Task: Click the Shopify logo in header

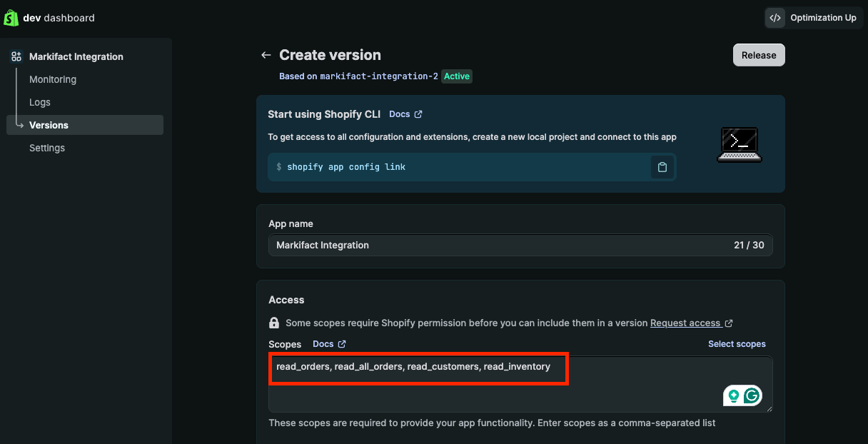Action: point(11,18)
